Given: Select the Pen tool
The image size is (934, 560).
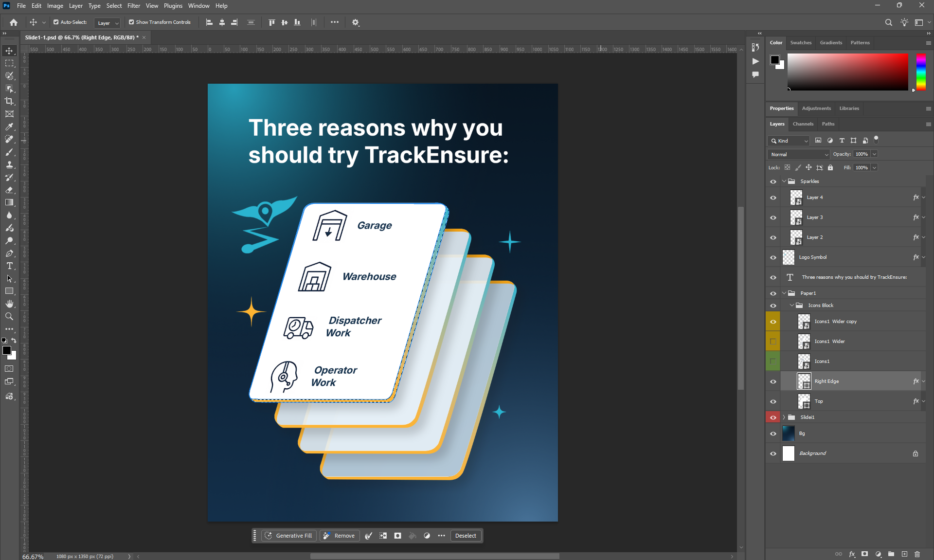Looking at the screenshot, I should click(9, 253).
